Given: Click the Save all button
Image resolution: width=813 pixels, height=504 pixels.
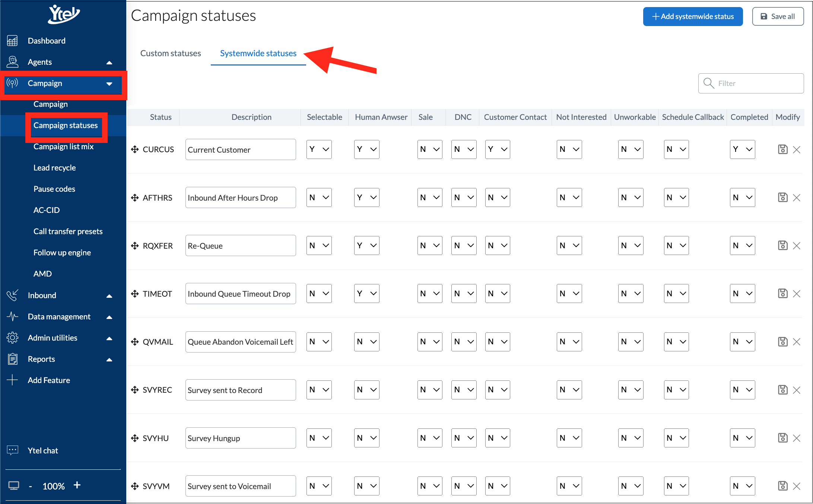Looking at the screenshot, I should coord(778,16).
